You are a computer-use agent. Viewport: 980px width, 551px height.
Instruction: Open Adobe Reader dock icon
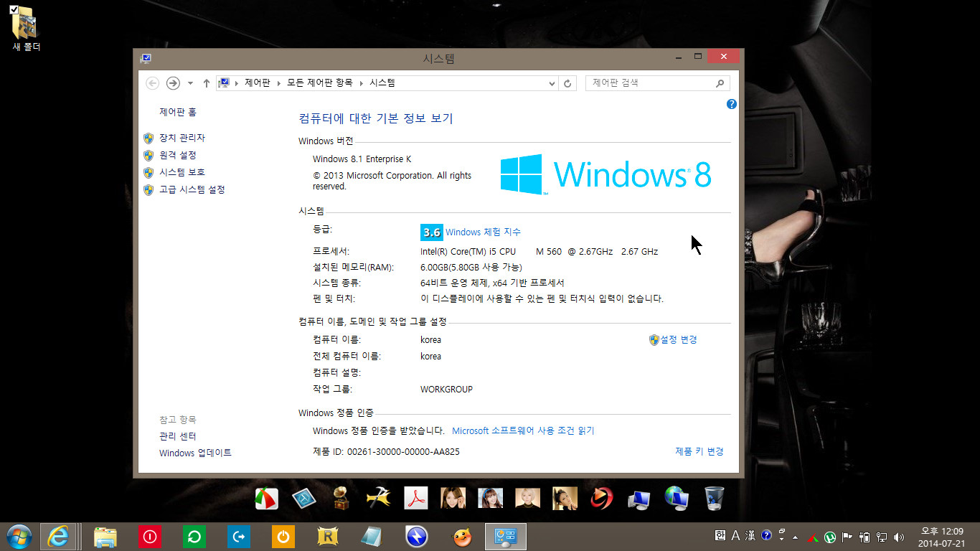click(416, 498)
